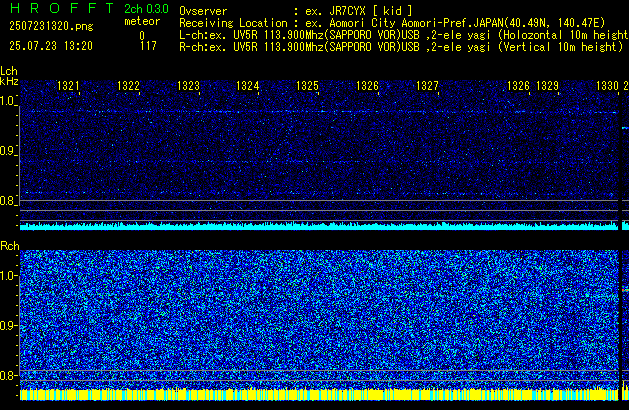629x410 pixels.
Task: Click the R-ch UV5R description line
Action: [401, 47]
